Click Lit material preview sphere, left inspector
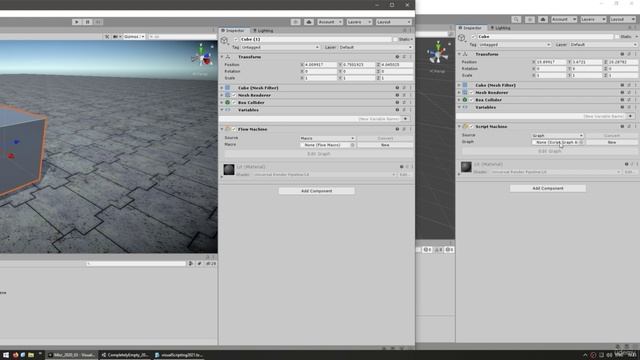This screenshot has height=360, width=640. (229, 169)
